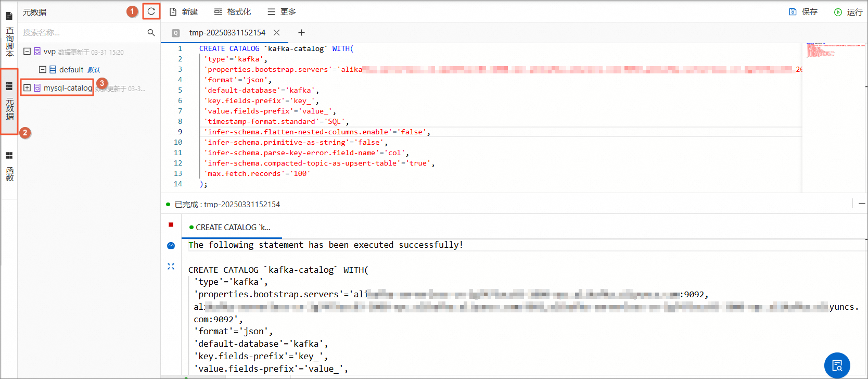Click the search magnifier icon

click(151, 32)
